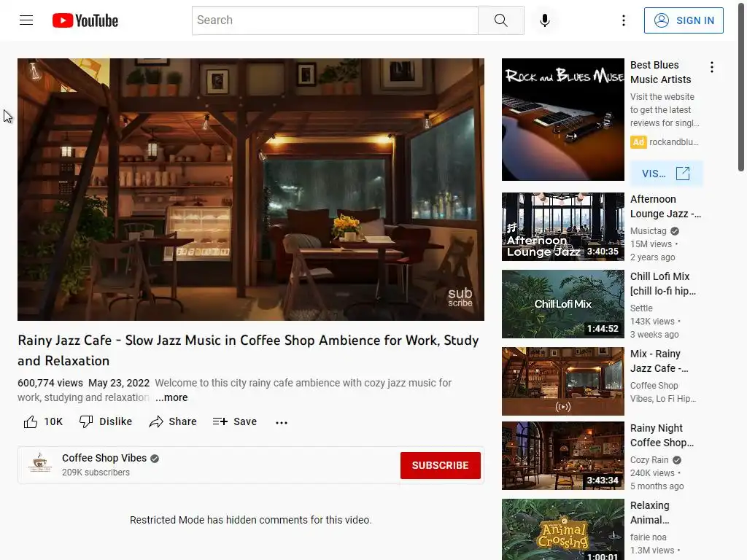Click the 'Settle' channel name

pos(641,308)
